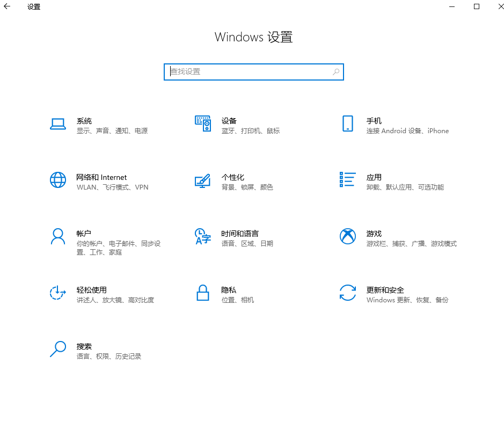Click description 游戏栏、捕获、广播、游戏模式

[412, 243]
